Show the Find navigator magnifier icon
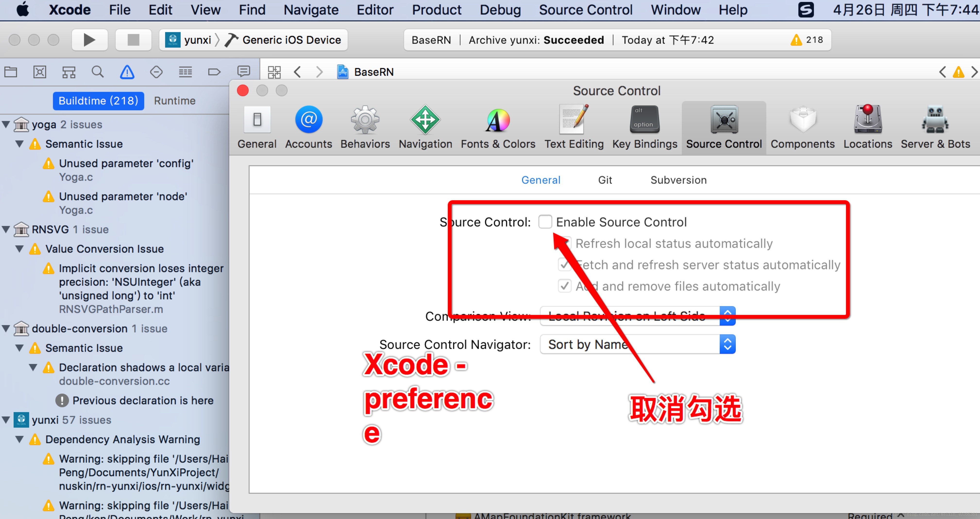Image resolution: width=980 pixels, height=519 pixels. coord(97,72)
